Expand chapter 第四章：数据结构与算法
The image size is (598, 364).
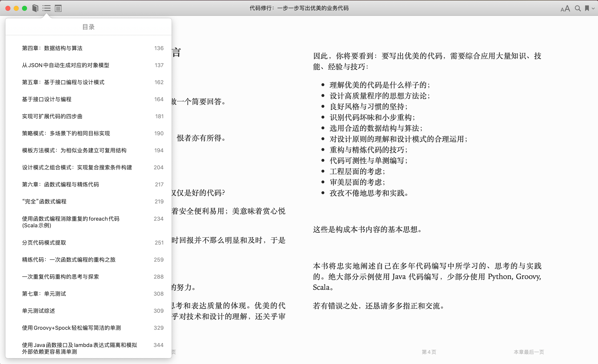pos(52,48)
